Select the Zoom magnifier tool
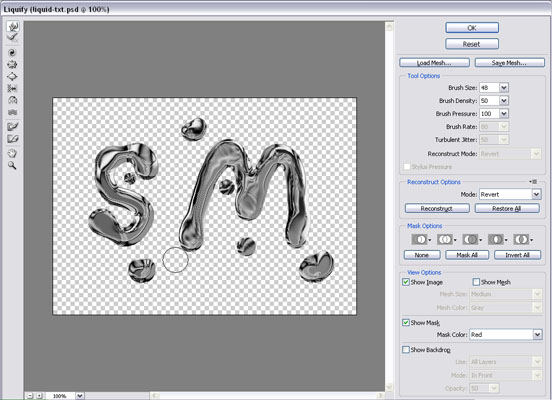 (13, 165)
